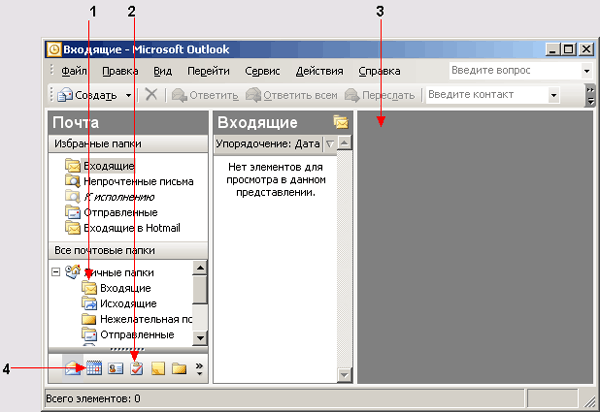Viewport: 600px width, 412px height.
Task: Click the Почта pane title
Action: tap(76, 122)
